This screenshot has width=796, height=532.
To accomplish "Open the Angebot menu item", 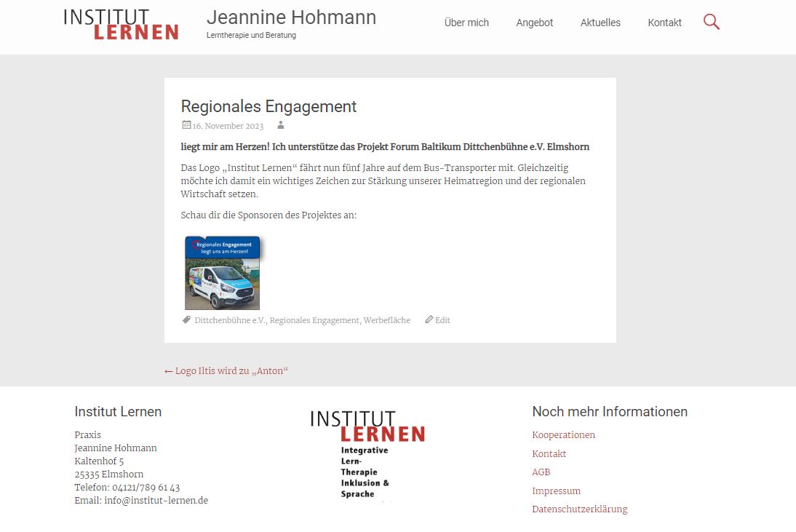I will [x=535, y=23].
